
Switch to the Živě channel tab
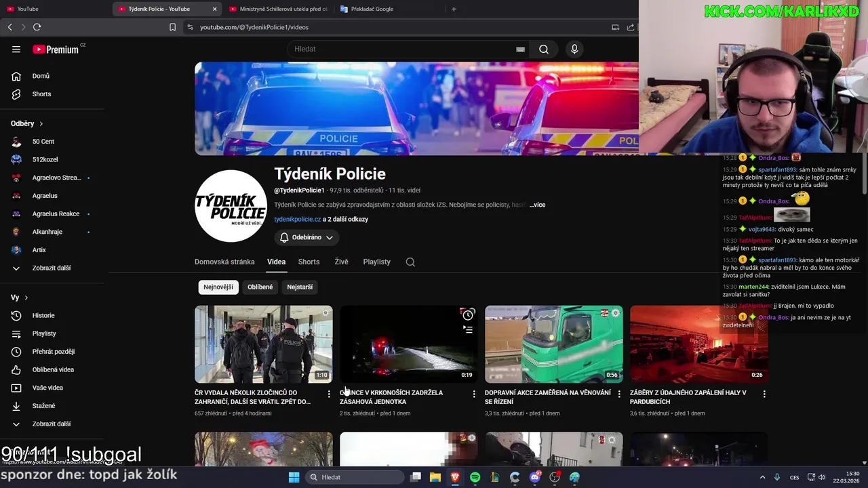(341, 262)
